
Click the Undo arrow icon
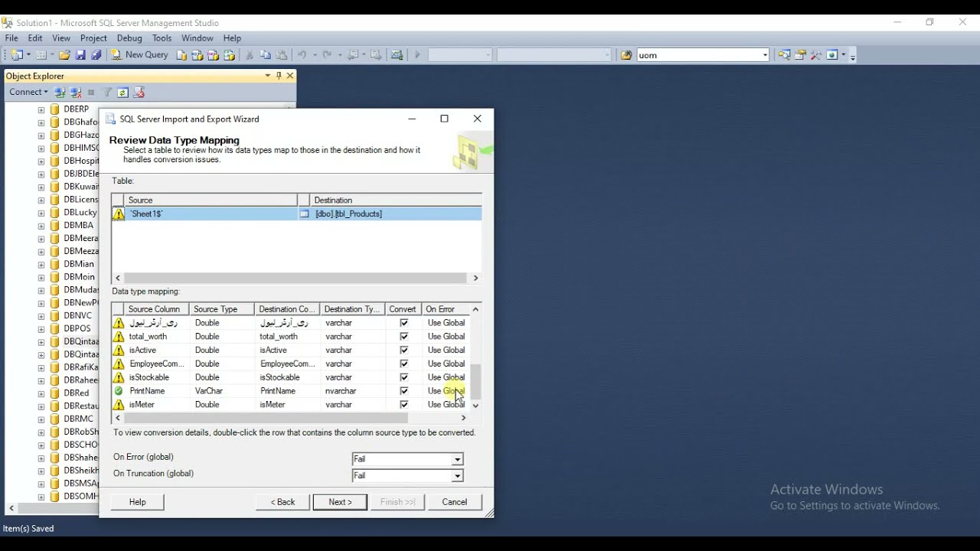[x=302, y=55]
